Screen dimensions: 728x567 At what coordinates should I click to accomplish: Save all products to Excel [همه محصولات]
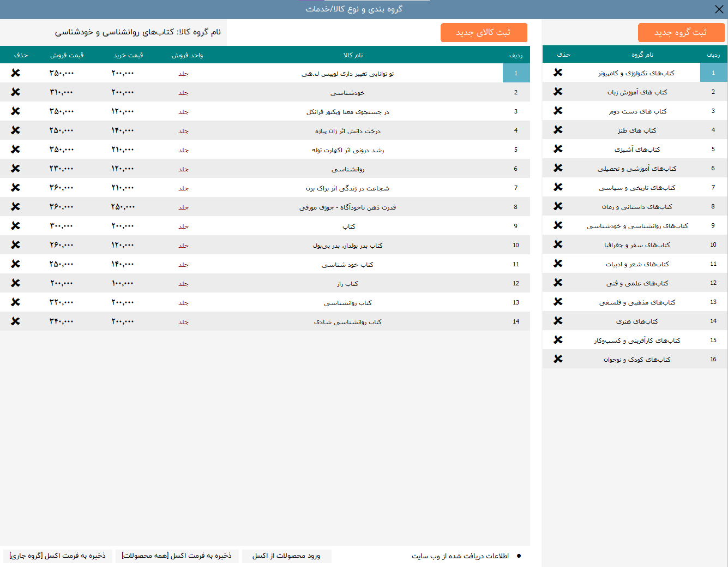[x=177, y=556]
